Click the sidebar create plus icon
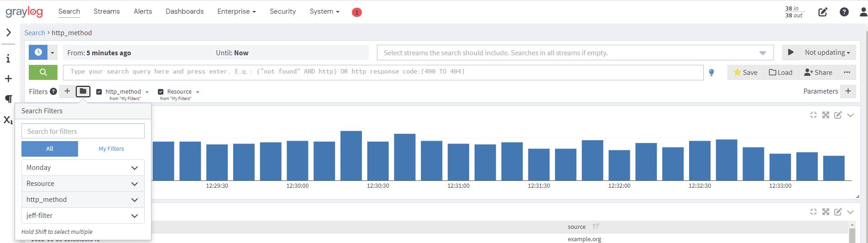The width and height of the screenshot is (868, 243). (x=8, y=79)
